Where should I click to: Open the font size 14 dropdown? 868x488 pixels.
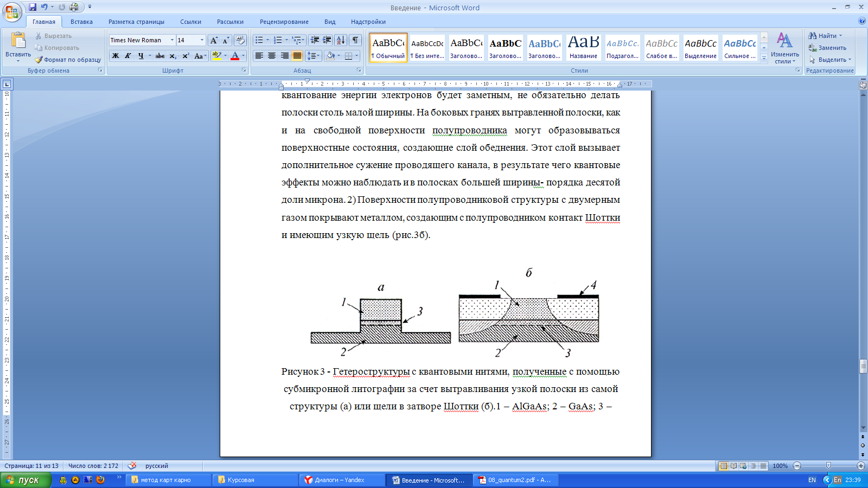pos(202,40)
